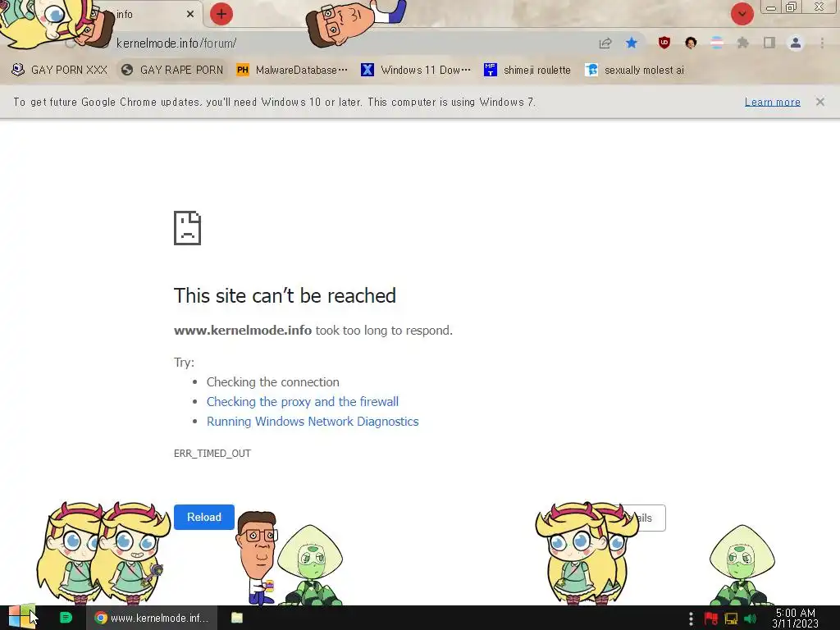This screenshot has width=840, height=630.
Task: Open the shimeji roulette bookmark
Action: 527,70
